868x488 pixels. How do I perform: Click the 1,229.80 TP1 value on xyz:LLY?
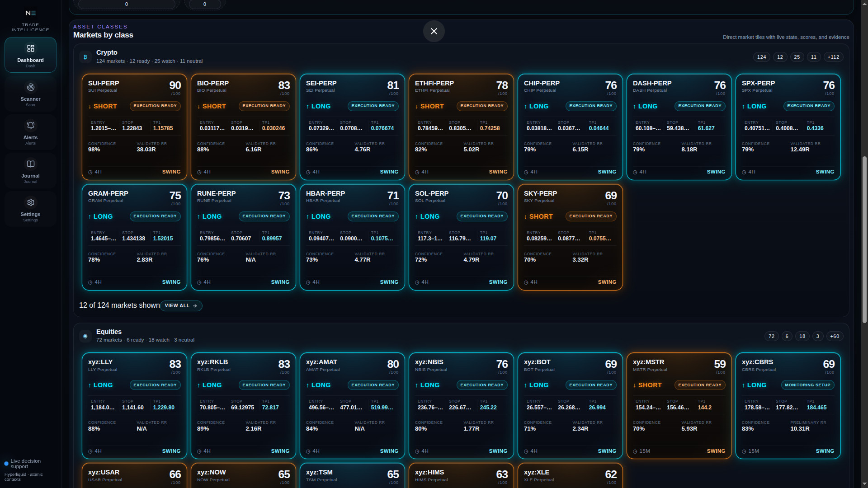(164, 408)
